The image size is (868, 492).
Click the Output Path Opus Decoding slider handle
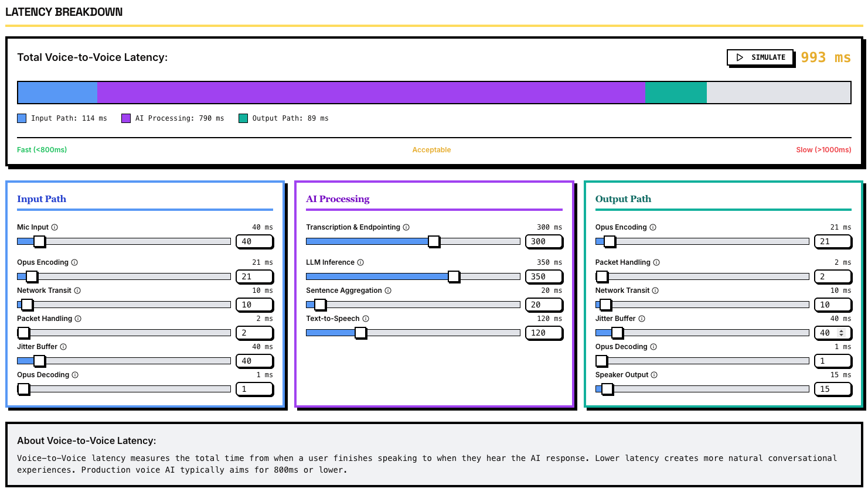601,361
